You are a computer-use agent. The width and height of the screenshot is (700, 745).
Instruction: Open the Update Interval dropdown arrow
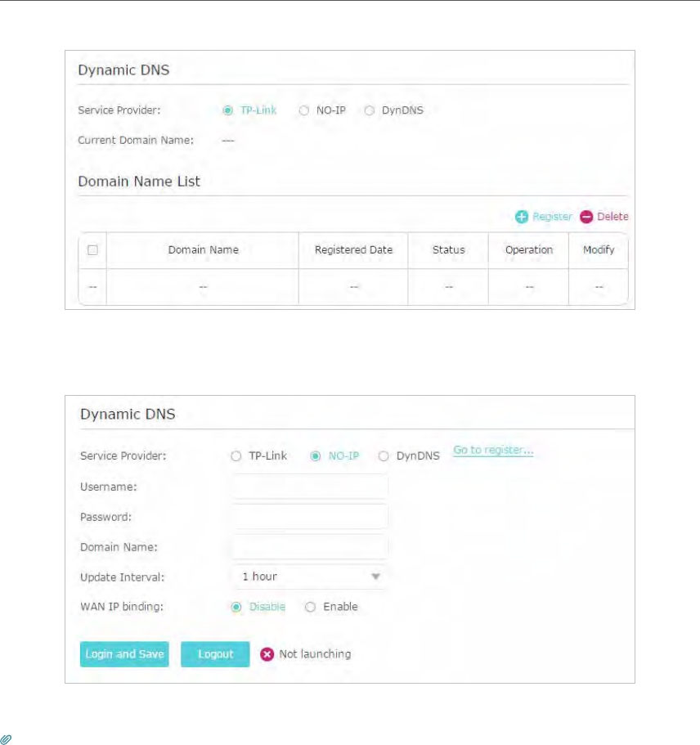375,577
